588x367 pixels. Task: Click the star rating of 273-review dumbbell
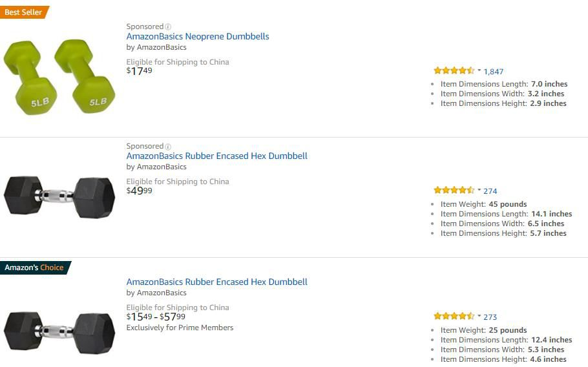click(x=454, y=316)
